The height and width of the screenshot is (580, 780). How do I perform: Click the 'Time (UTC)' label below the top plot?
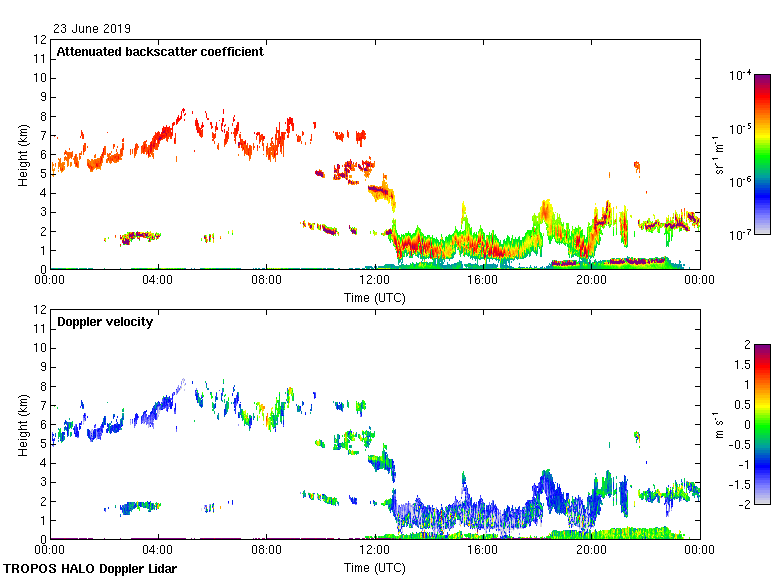(x=375, y=297)
